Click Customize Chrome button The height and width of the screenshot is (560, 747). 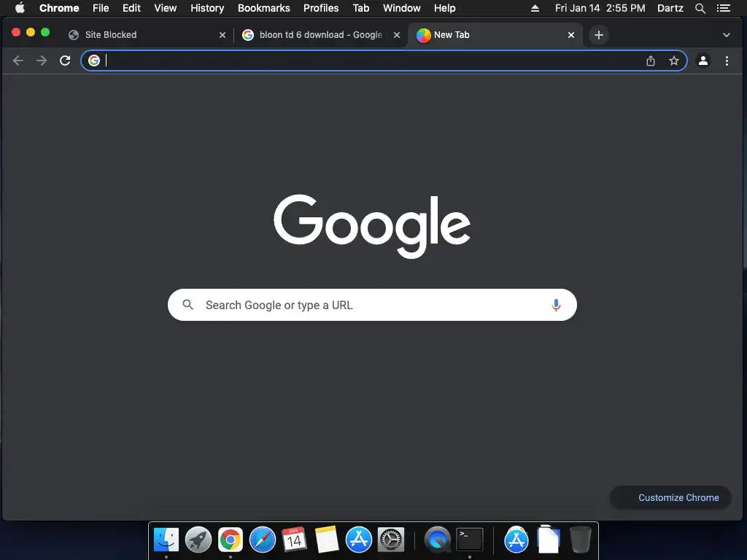point(670,497)
